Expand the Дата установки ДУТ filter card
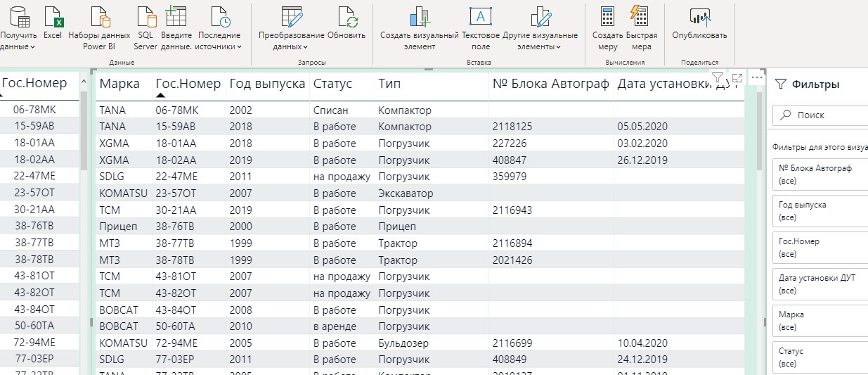Viewport: 868px width, 375px height. click(820, 284)
